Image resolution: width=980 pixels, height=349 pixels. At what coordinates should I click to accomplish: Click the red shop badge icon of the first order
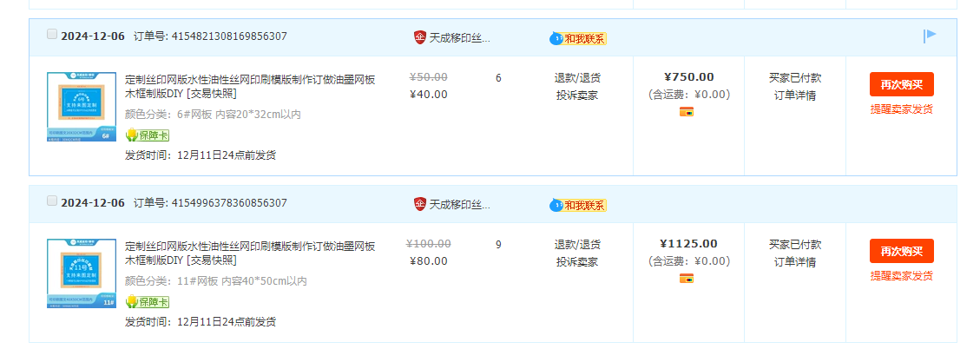tap(420, 37)
